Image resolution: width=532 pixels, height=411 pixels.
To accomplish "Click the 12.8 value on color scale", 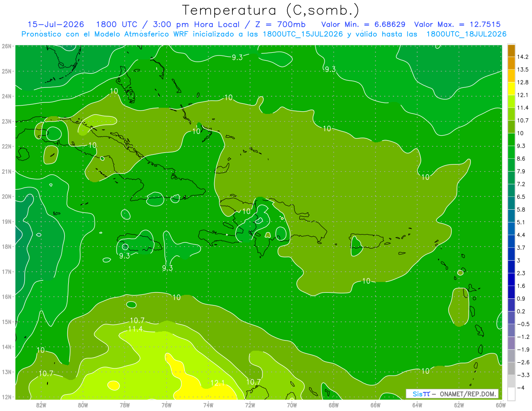I will [x=523, y=82].
